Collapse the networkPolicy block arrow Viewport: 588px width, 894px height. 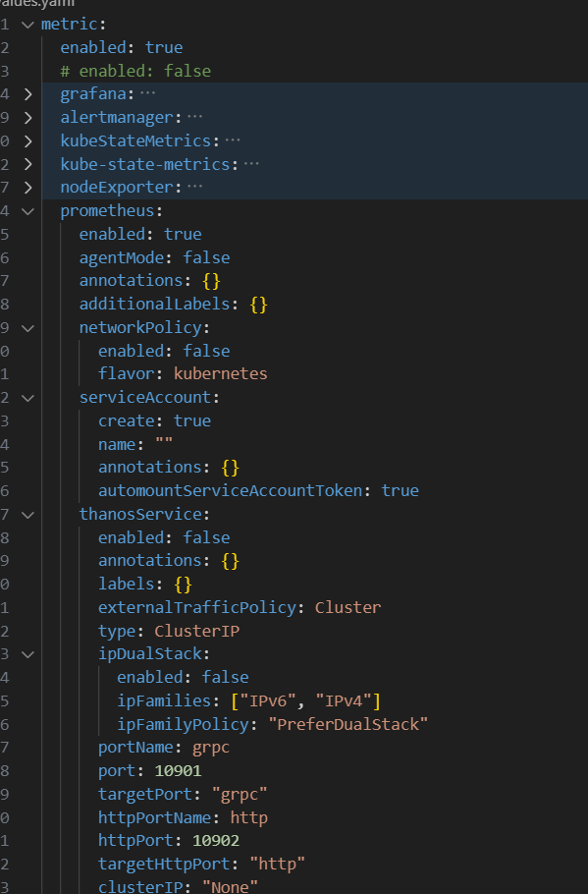(27, 328)
